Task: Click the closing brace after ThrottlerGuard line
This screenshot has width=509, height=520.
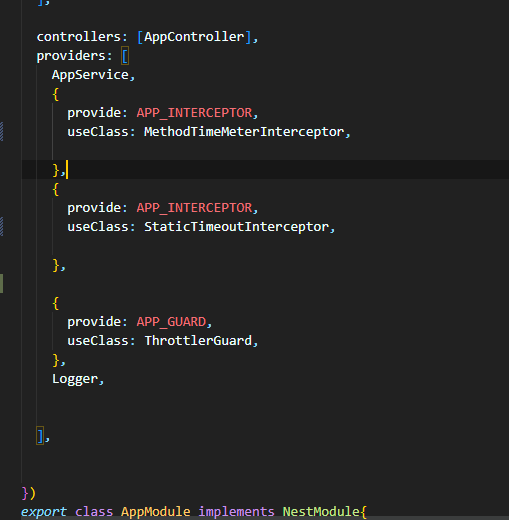Action: (56, 360)
